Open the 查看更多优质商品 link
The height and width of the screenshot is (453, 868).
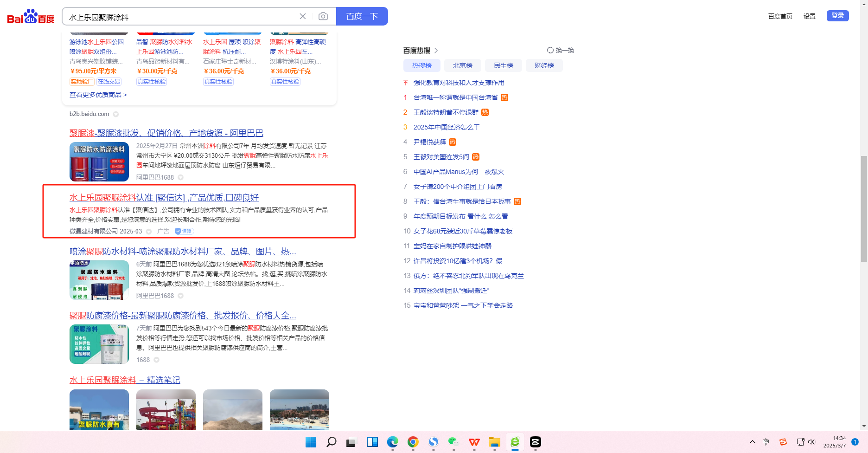coord(98,95)
